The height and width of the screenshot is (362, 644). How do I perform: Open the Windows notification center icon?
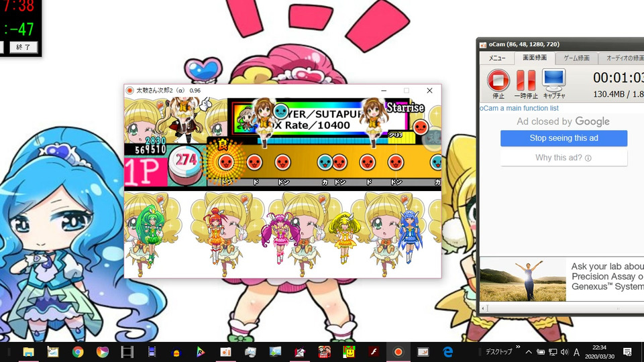tap(627, 352)
